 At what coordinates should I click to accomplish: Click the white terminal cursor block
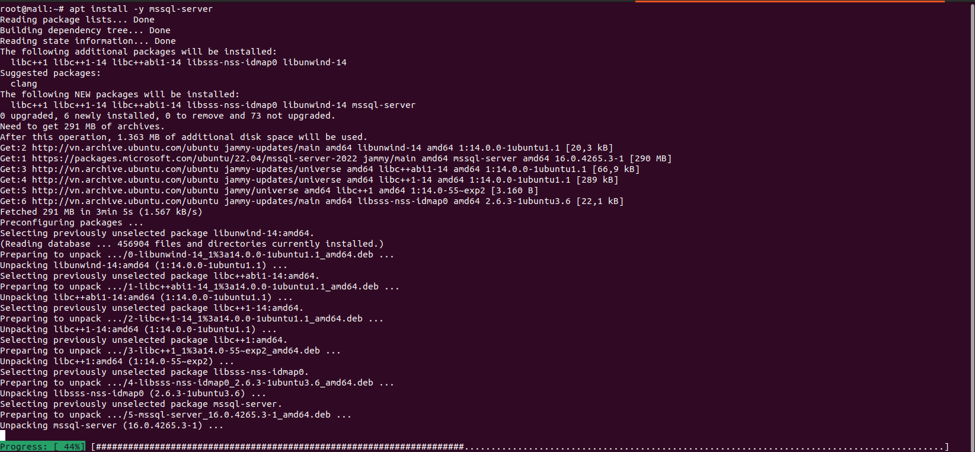2,435
